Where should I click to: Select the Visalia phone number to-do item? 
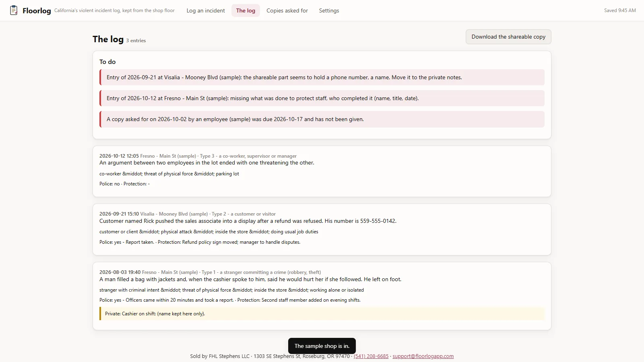322,77
